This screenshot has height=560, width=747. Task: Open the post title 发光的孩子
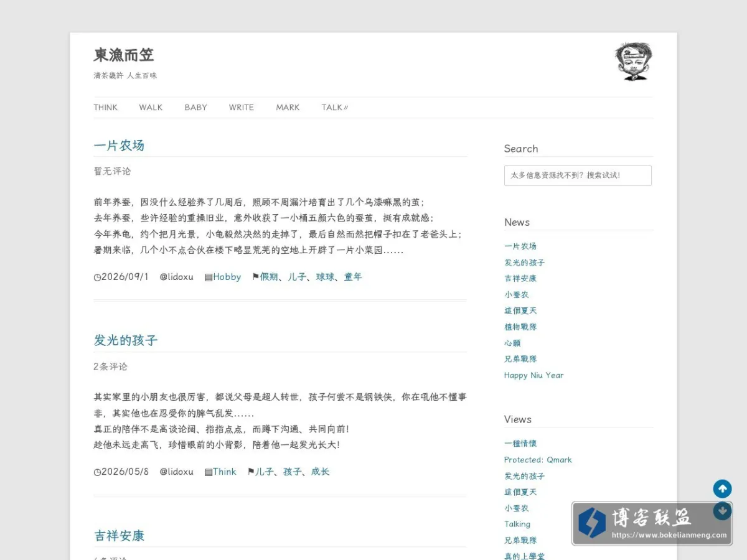(126, 340)
